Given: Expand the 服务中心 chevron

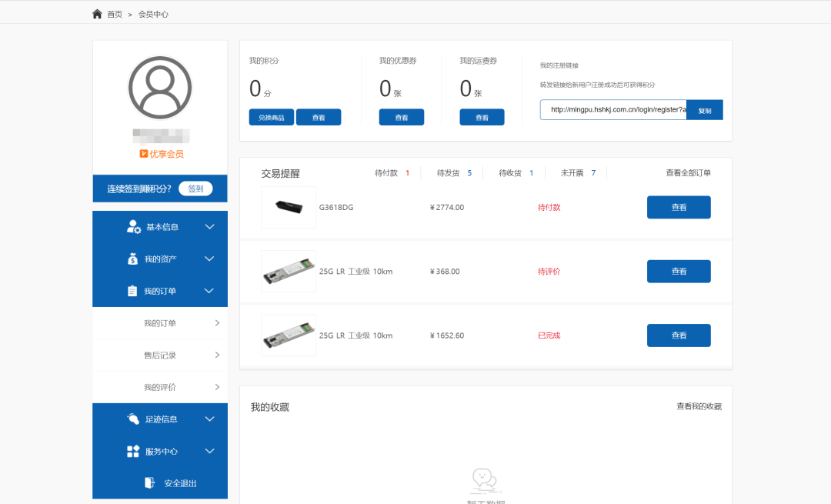Looking at the screenshot, I should [x=210, y=451].
